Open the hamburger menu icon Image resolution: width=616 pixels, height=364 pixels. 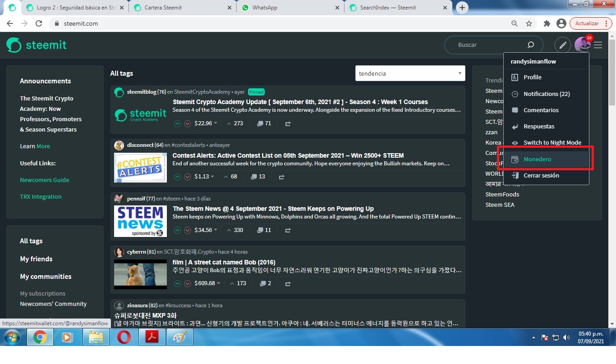tap(598, 45)
